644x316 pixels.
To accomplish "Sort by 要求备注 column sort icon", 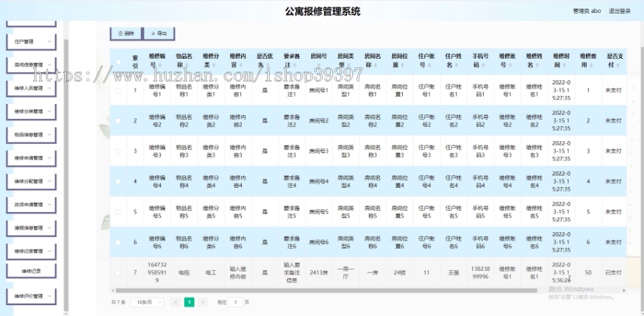I will click(x=295, y=65).
